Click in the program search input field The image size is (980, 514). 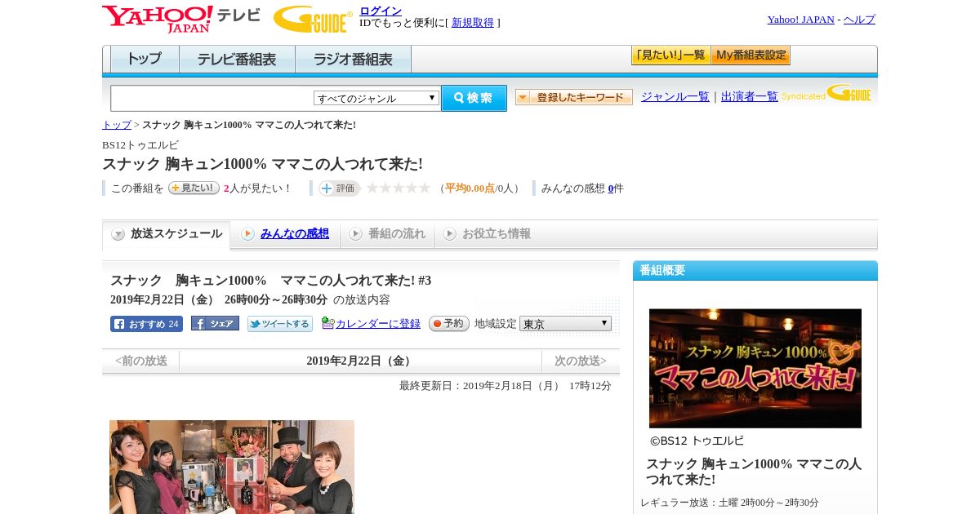point(212,98)
